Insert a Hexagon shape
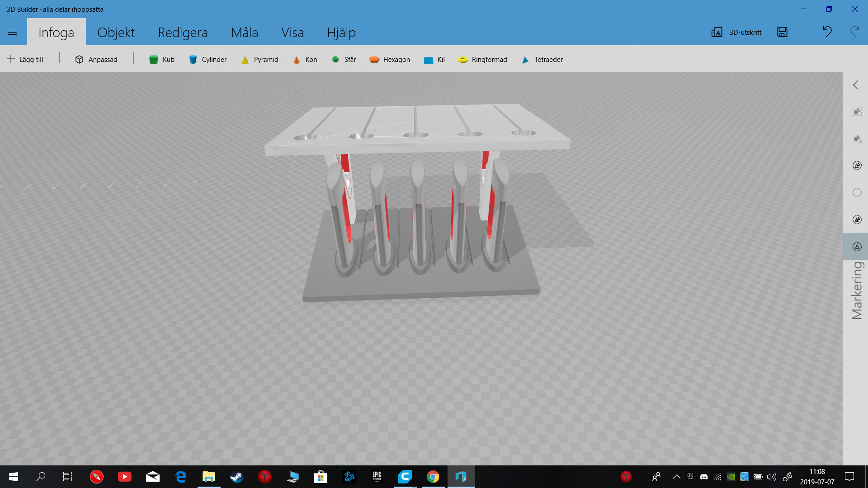The width and height of the screenshot is (868, 488). click(x=390, y=59)
